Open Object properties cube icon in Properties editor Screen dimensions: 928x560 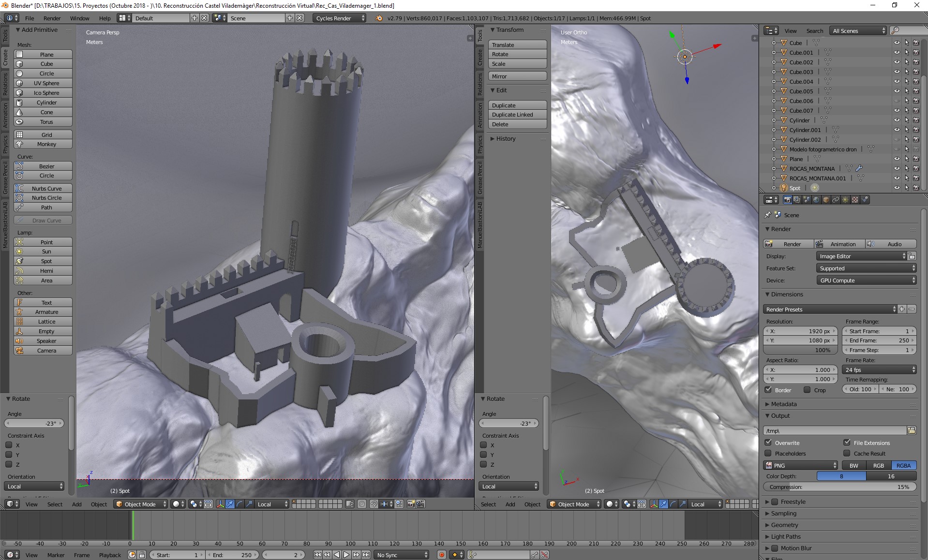(825, 200)
